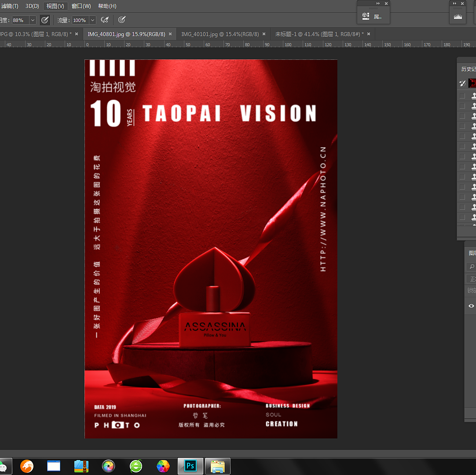The image size is (476, 475).
Task: Open the 3D(D) menu
Action: tap(32, 6)
